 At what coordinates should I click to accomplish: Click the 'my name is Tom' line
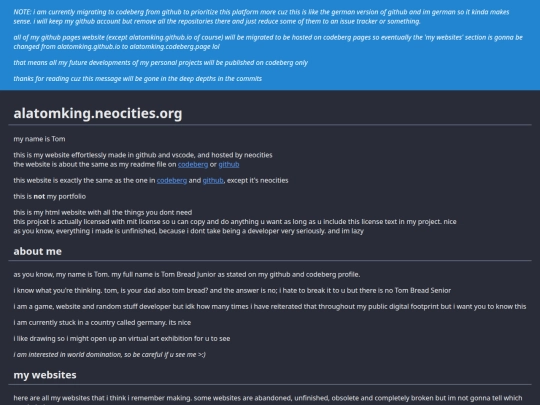click(39, 139)
